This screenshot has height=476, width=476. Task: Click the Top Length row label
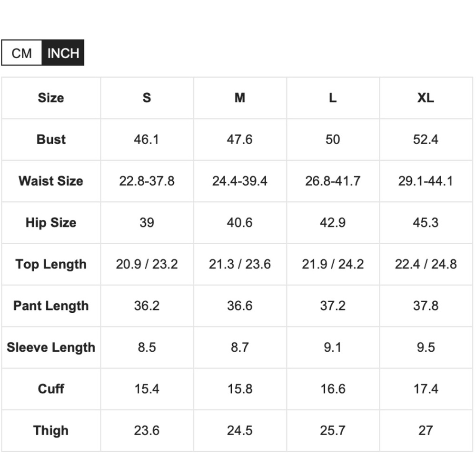[x=51, y=264]
